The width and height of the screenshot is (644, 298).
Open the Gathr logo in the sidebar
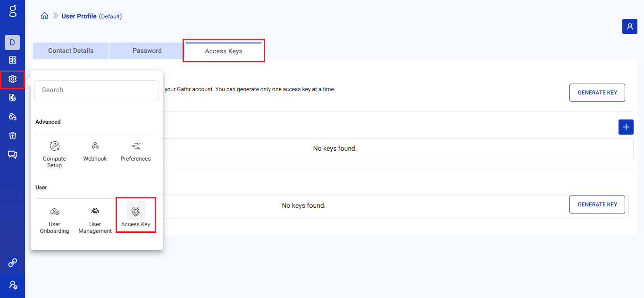[12, 12]
